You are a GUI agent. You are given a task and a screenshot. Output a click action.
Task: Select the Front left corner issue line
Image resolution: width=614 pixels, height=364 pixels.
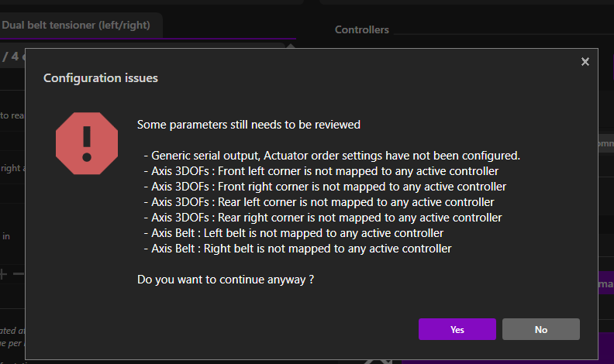coord(320,170)
